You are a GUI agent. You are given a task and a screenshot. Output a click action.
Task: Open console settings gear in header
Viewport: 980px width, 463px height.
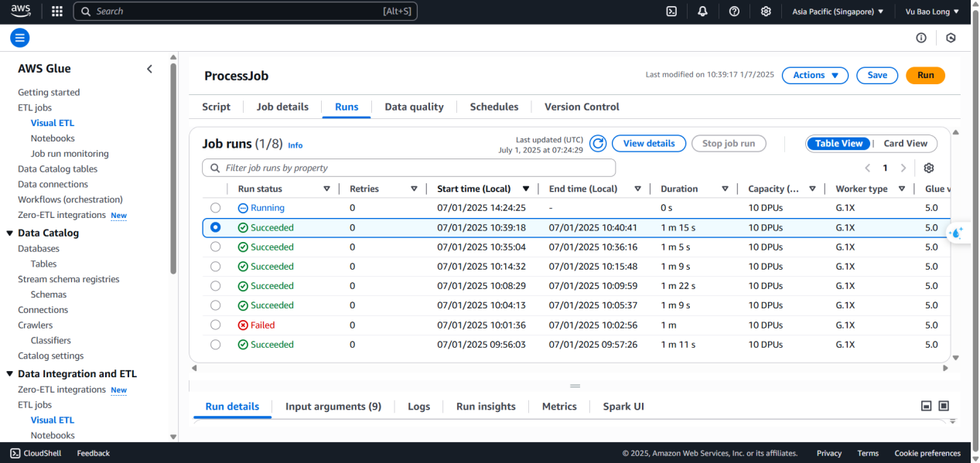(766, 11)
